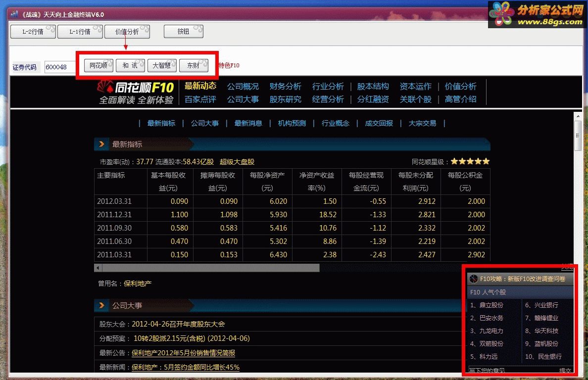Screen dimensions: 588x380
Task: Jump to 大宗交易 sub-section link
Action: 422,123
